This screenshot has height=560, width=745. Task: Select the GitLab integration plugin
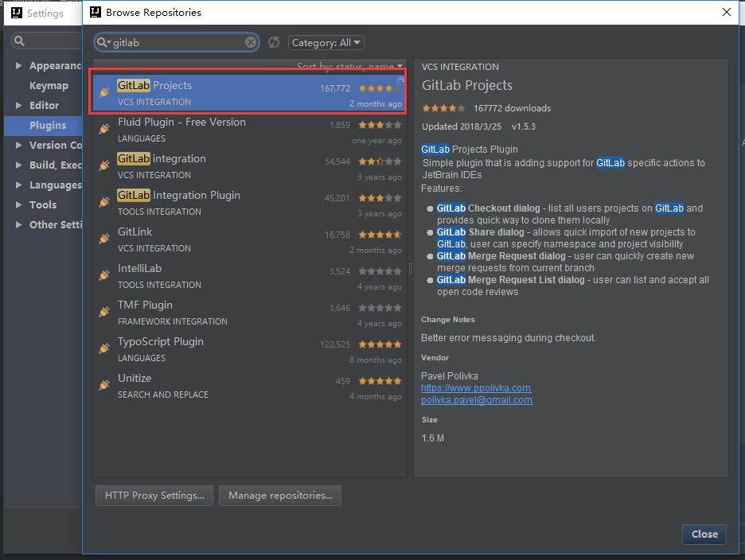tap(249, 165)
